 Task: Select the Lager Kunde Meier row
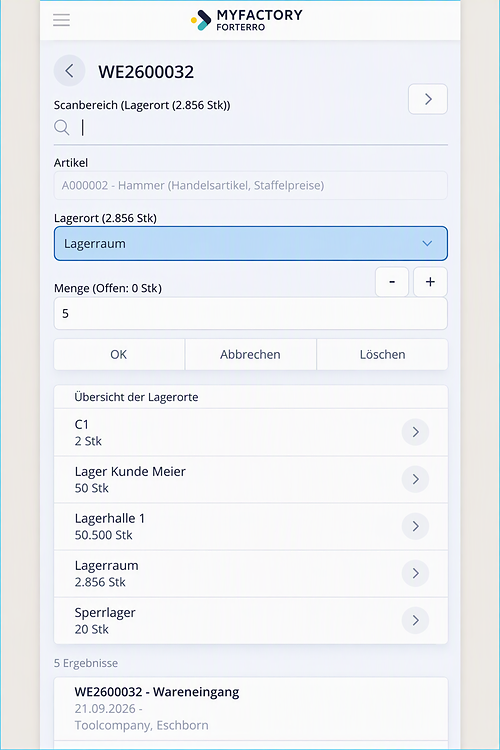pyautogui.click(x=251, y=480)
